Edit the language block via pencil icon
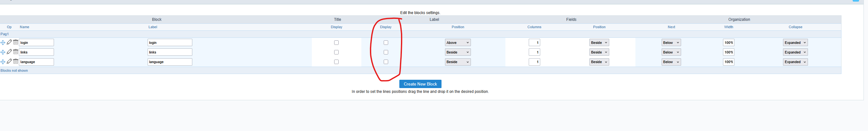This screenshot has height=131, width=868. pyautogui.click(x=9, y=61)
